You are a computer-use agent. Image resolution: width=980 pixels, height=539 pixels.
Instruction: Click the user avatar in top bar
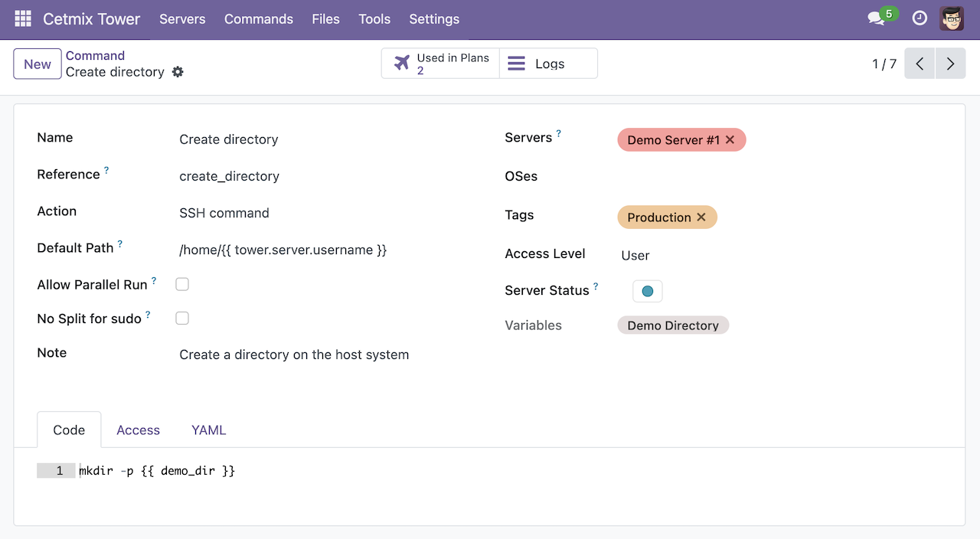[952, 19]
